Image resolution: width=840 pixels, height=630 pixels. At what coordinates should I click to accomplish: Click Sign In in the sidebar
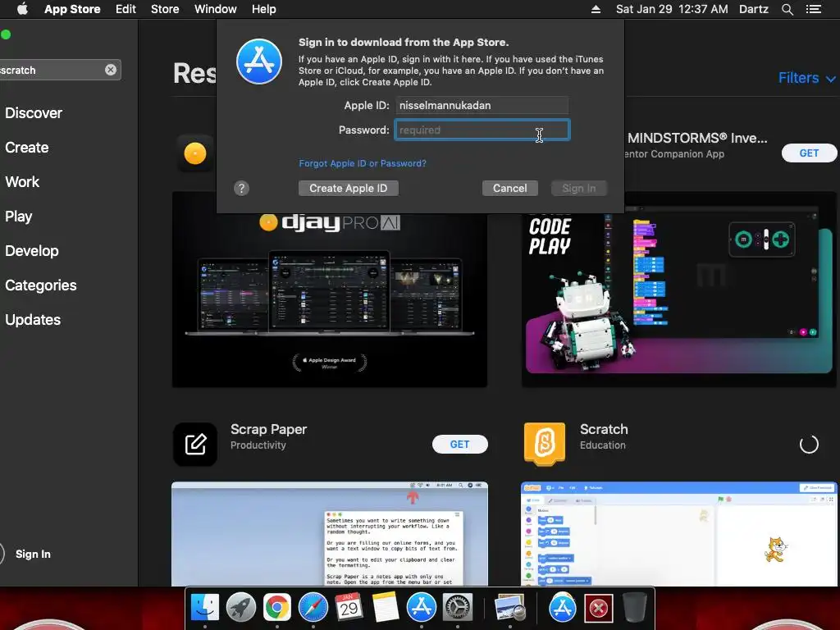(x=33, y=554)
